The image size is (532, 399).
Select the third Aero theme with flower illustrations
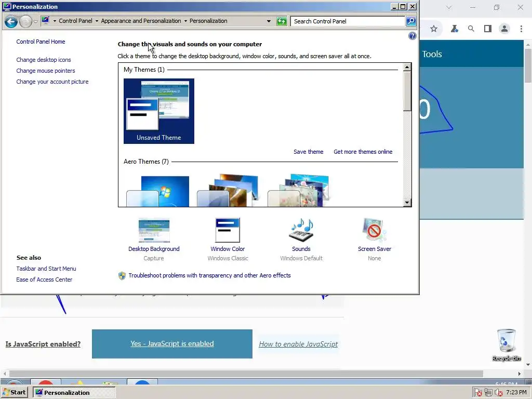point(299,191)
